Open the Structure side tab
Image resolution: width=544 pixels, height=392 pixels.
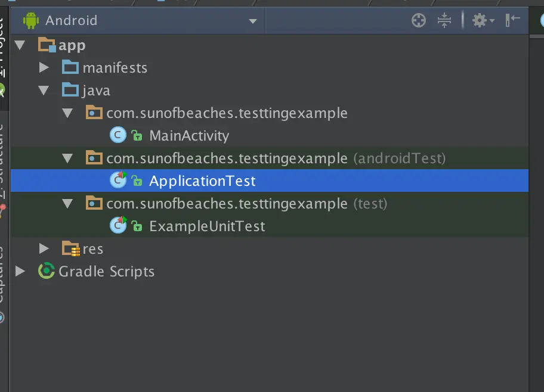pos(3,161)
